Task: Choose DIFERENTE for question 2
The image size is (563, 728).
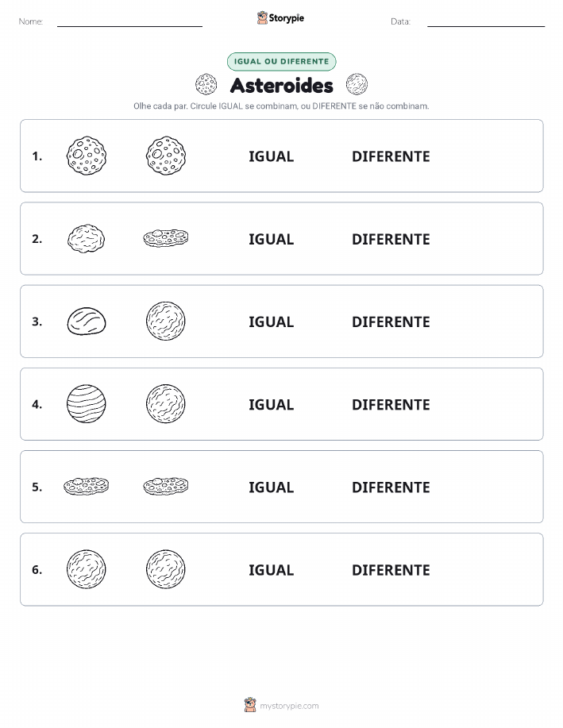Action: pos(391,239)
